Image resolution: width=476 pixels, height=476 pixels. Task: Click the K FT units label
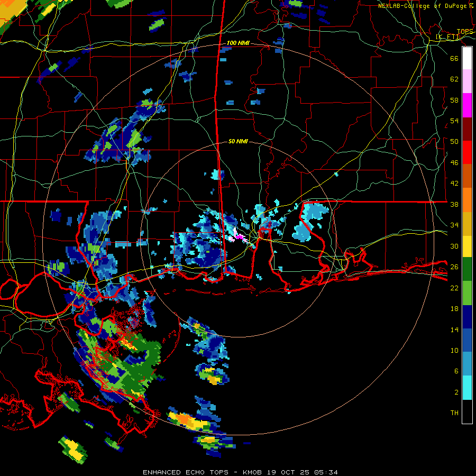(x=448, y=37)
